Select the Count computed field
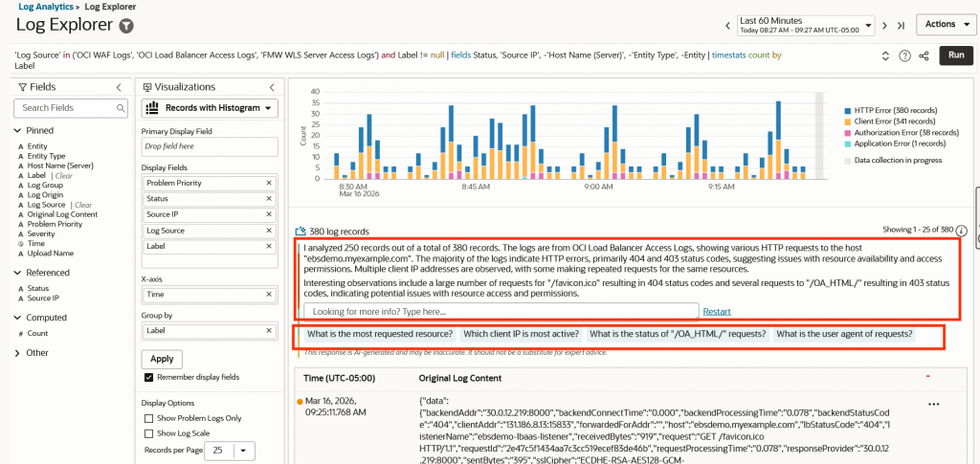Viewport: 980px width, 464px height. pos(37,334)
